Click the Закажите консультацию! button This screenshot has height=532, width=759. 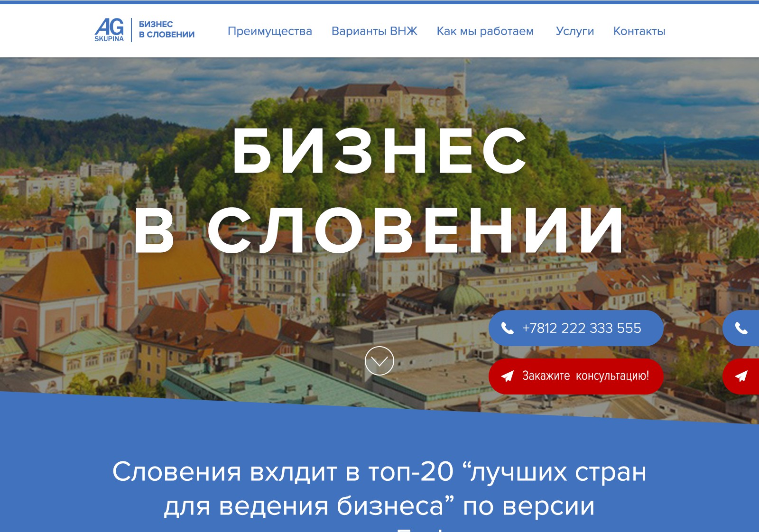click(x=576, y=376)
